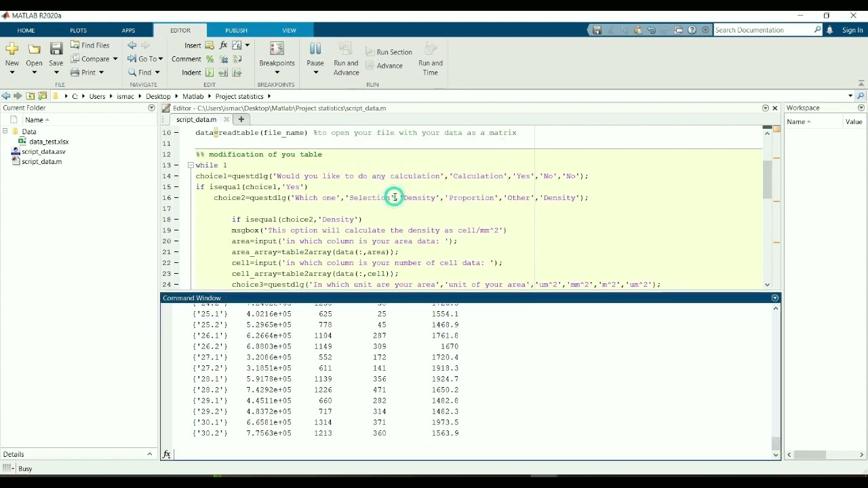Save the script with Save icon
The height and width of the screenshot is (488, 868).
pos(56,50)
